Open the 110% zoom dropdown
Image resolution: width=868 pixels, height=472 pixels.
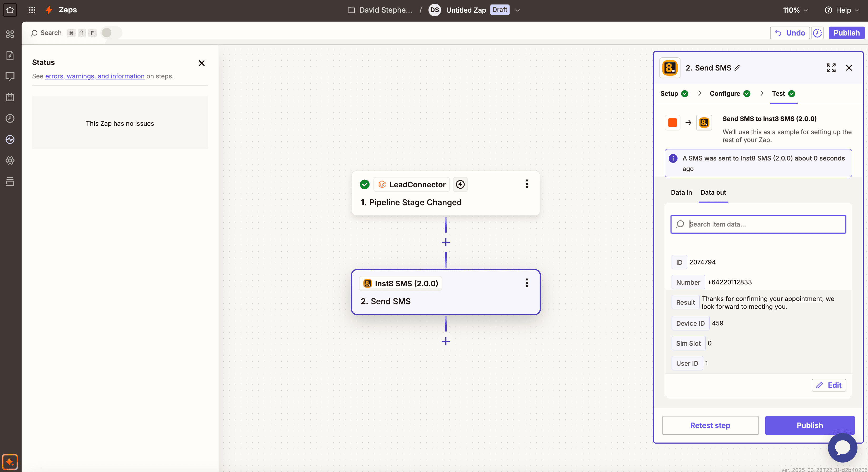coord(795,10)
